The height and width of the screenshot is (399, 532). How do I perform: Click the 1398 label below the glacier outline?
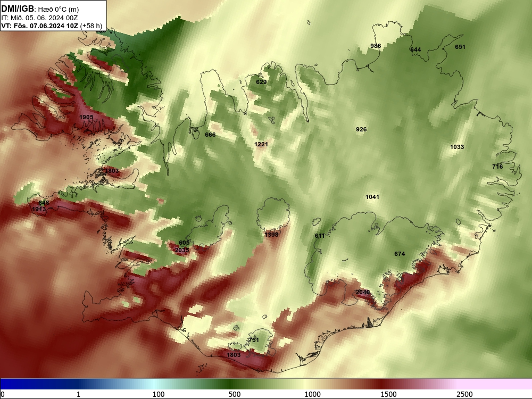pos(271,235)
